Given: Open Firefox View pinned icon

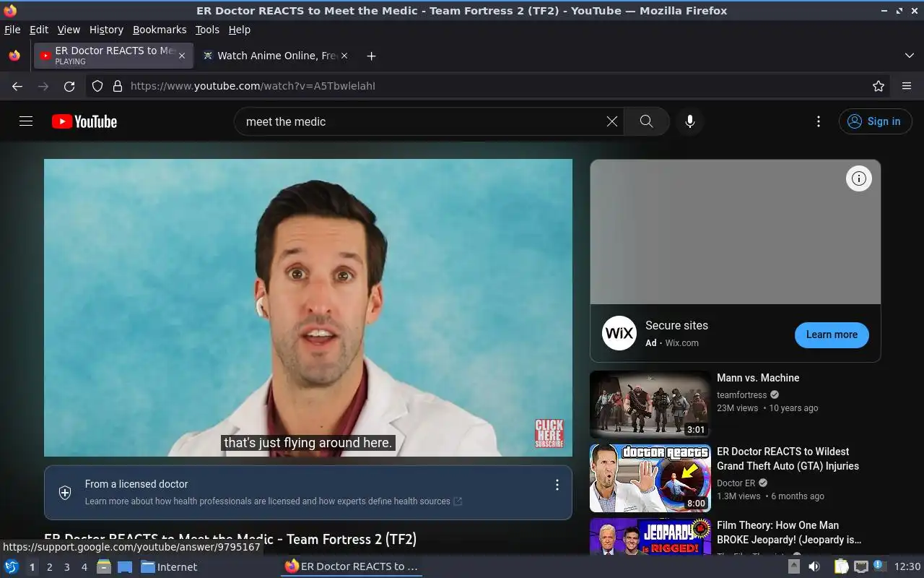Looking at the screenshot, I should click(x=14, y=56).
